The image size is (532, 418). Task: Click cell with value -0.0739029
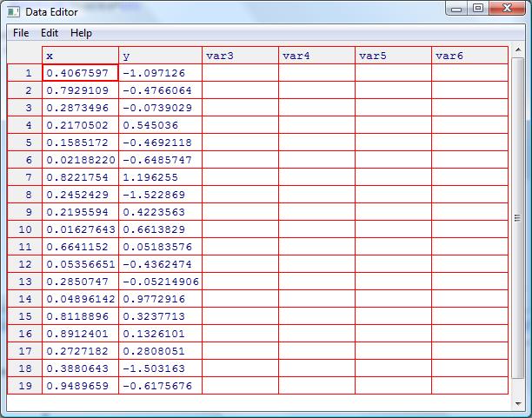[161, 108]
